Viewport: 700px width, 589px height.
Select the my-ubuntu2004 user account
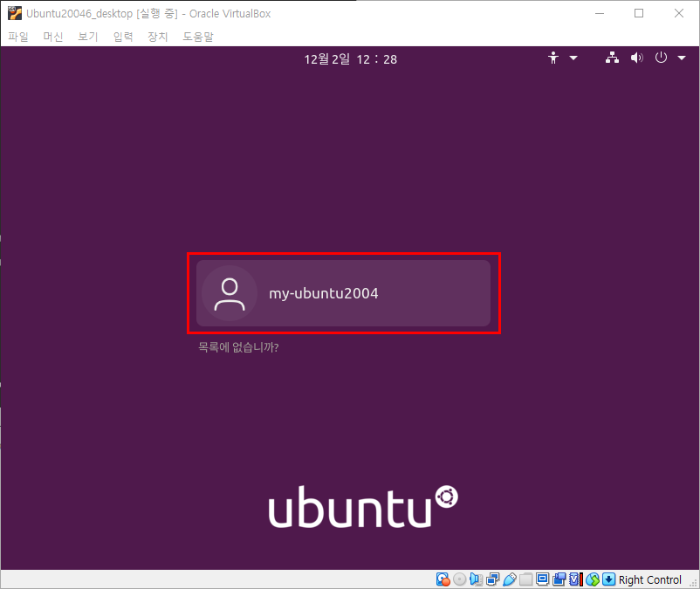click(x=343, y=293)
